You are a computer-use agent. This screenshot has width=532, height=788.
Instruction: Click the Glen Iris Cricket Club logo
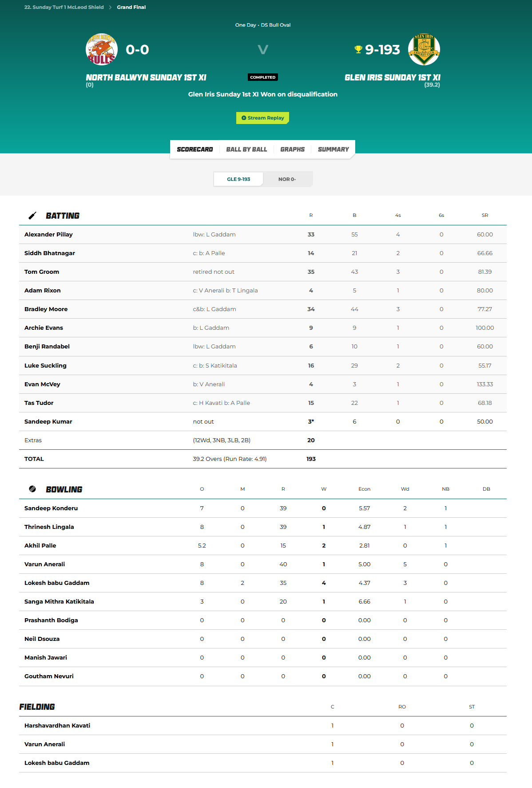(x=424, y=49)
